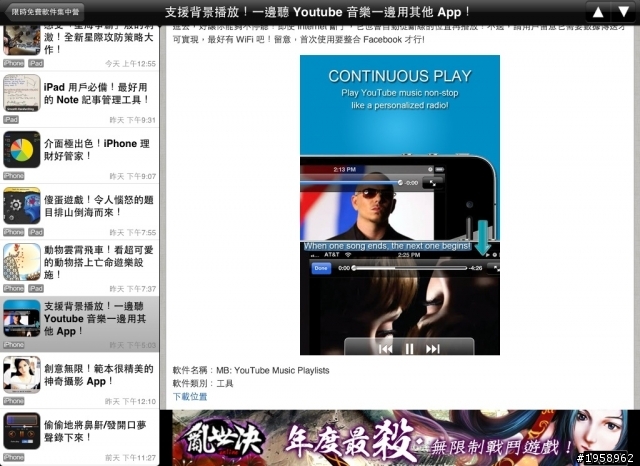Open the 偷偷地將鼻鼾 recording article
The image size is (640, 466).
point(80,437)
